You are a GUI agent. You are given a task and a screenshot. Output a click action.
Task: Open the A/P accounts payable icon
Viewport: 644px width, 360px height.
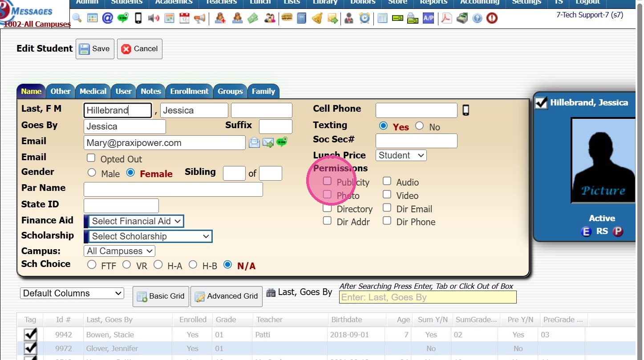[x=428, y=18]
